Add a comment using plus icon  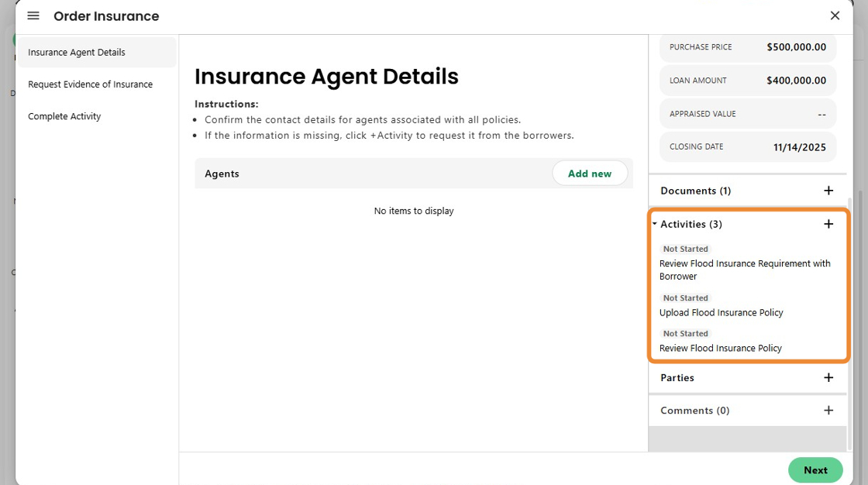828,411
